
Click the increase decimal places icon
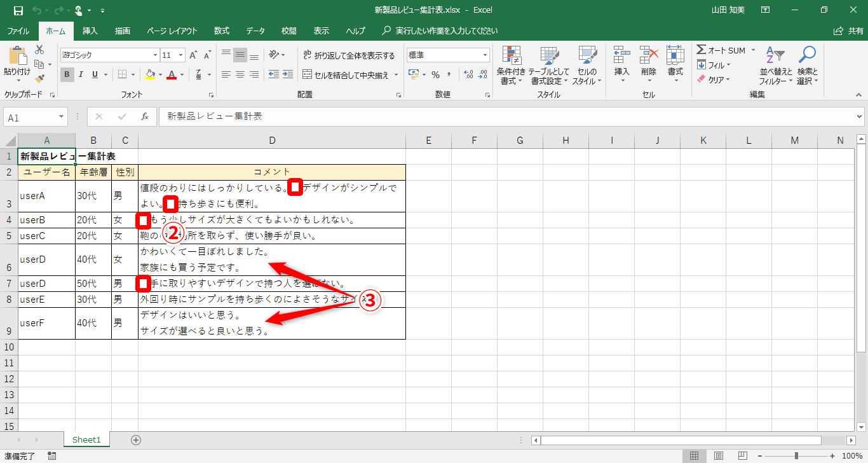468,74
